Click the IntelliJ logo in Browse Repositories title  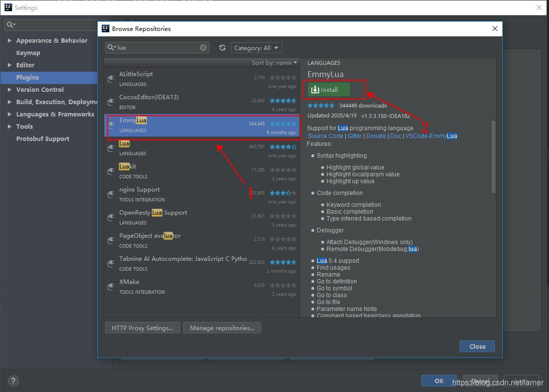[106, 28]
